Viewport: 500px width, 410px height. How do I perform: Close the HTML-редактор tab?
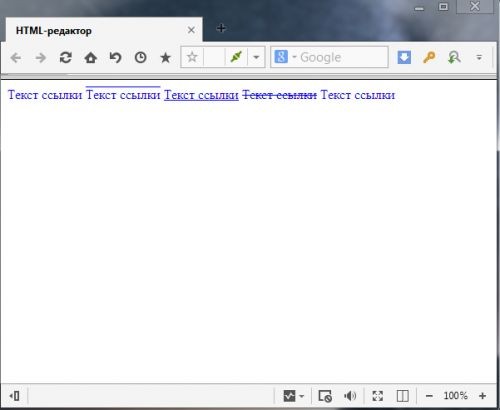click(191, 30)
